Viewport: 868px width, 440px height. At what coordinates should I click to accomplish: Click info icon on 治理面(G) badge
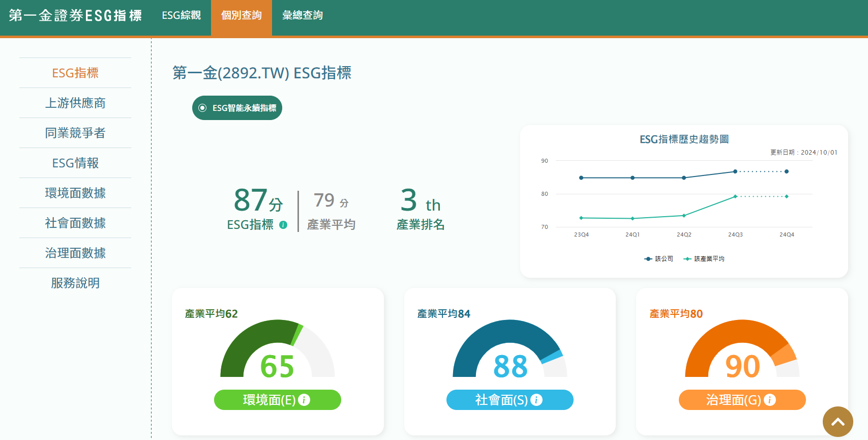[770, 400]
